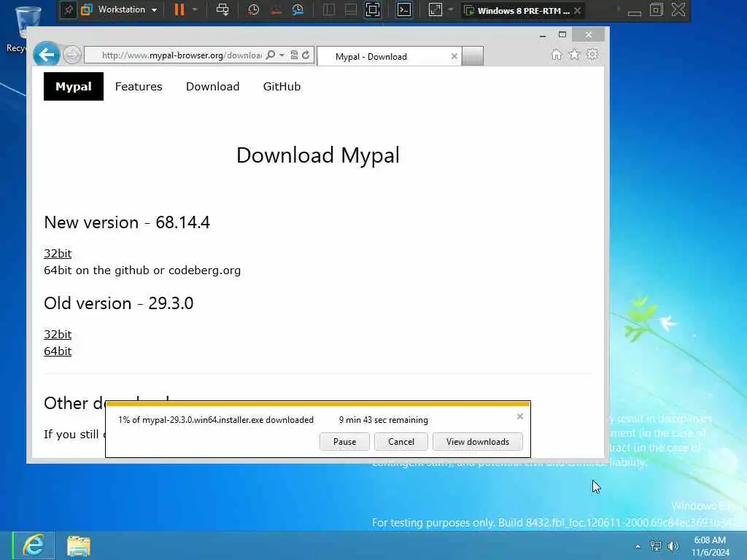Click Send Ctrl+Alt+Del toolbar icon
Viewport: 747px width, 560px height.
coord(222,10)
